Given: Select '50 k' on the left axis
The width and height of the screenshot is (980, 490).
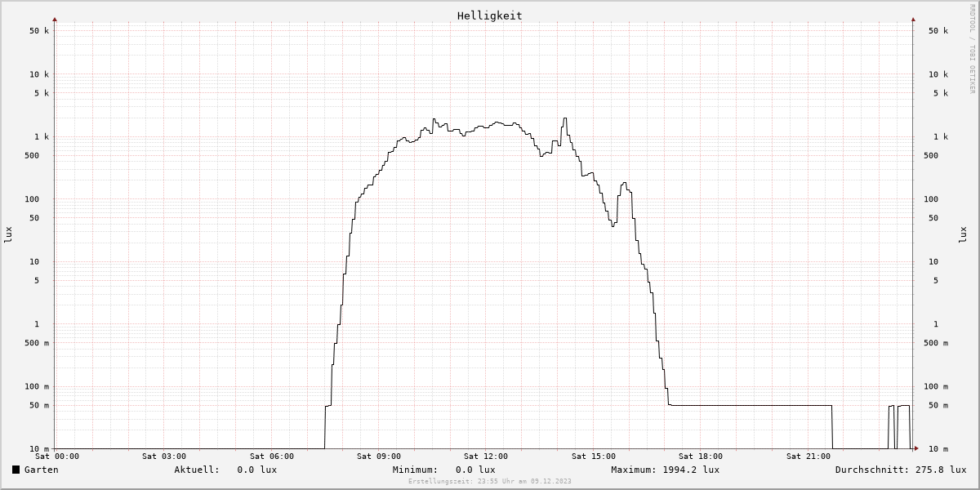Looking at the screenshot, I should [x=39, y=31].
